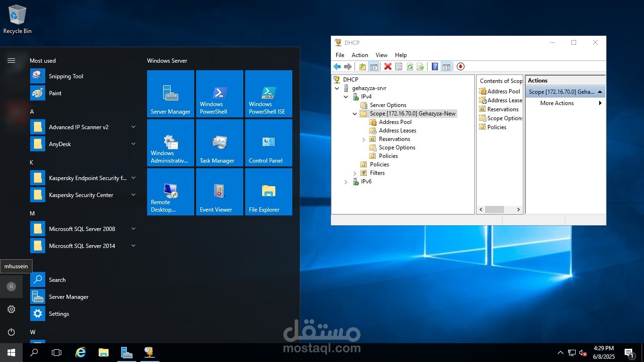This screenshot has height=362, width=644.
Task: Toggle Show/Hide Console Tree toolbar icon
Action: 373,66
